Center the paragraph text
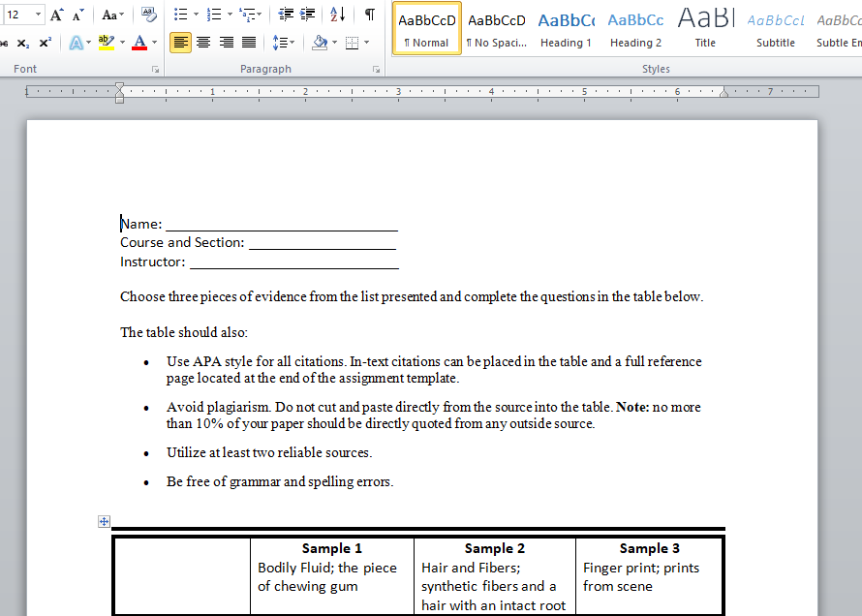Viewport: 862px width, 616px height. tap(203, 43)
